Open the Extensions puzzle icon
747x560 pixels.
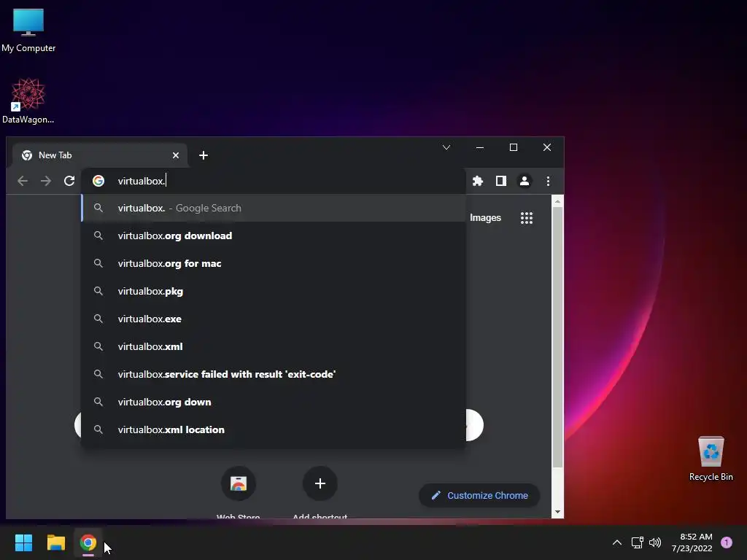[x=477, y=181]
